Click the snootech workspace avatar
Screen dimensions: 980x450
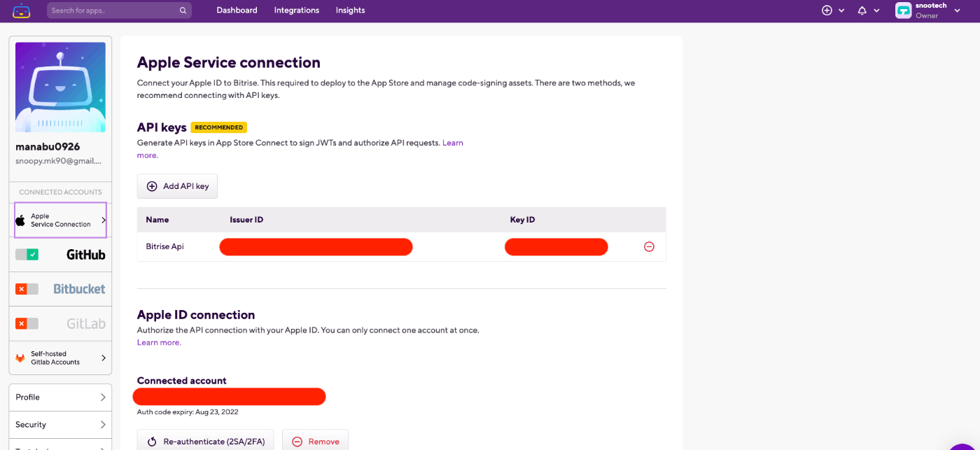(x=903, y=10)
